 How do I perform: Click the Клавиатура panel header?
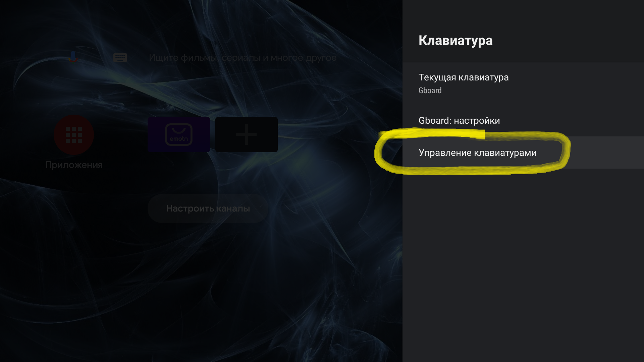(455, 41)
